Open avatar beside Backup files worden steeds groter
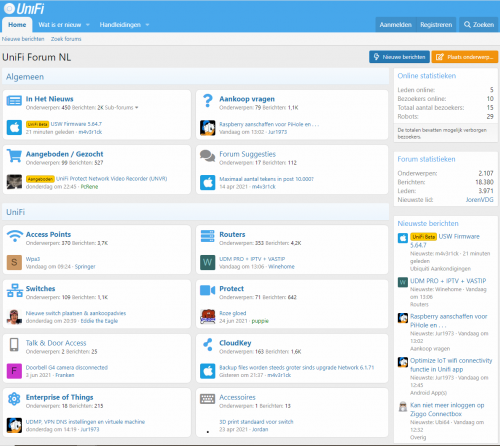This screenshot has width=500, height=446. pos(207,371)
